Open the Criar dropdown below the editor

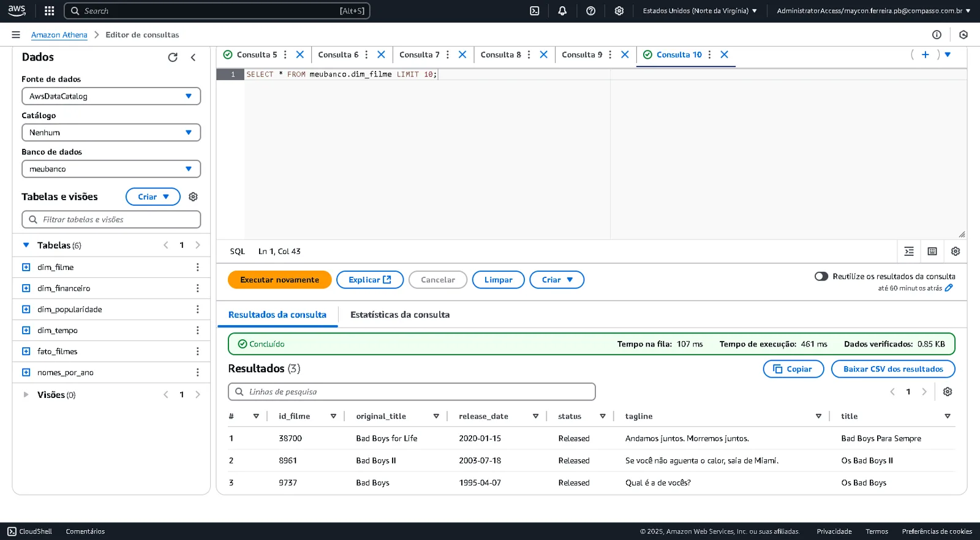[557, 280]
